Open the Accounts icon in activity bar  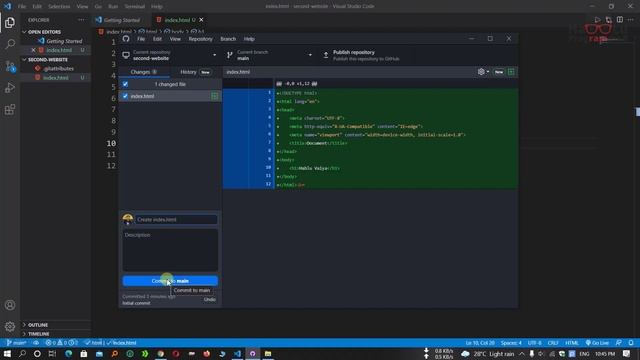pyautogui.click(x=10, y=305)
